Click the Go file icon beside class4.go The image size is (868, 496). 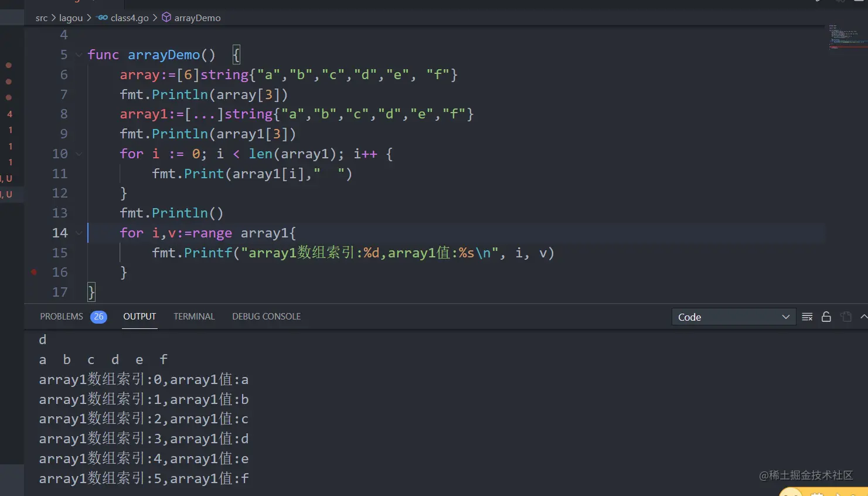[x=103, y=18]
